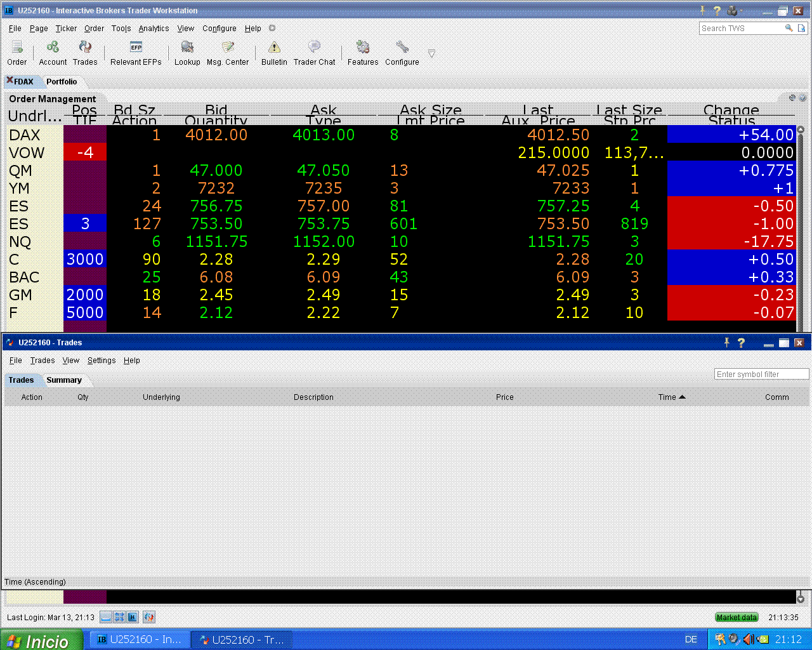
Task: Click the first status bar icon after Last Login
Action: click(106, 617)
